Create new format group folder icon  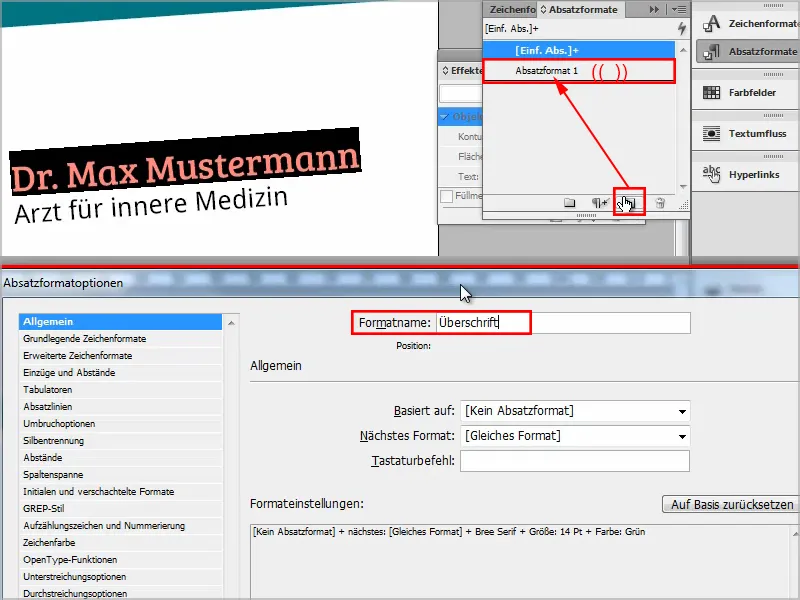pyautogui.click(x=569, y=203)
